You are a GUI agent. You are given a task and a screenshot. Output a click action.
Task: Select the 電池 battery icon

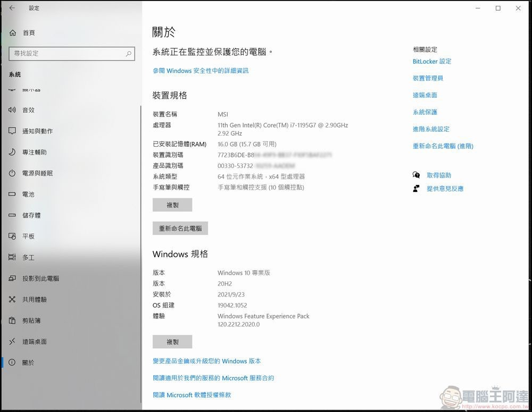pyautogui.click(x=12, y=194)
